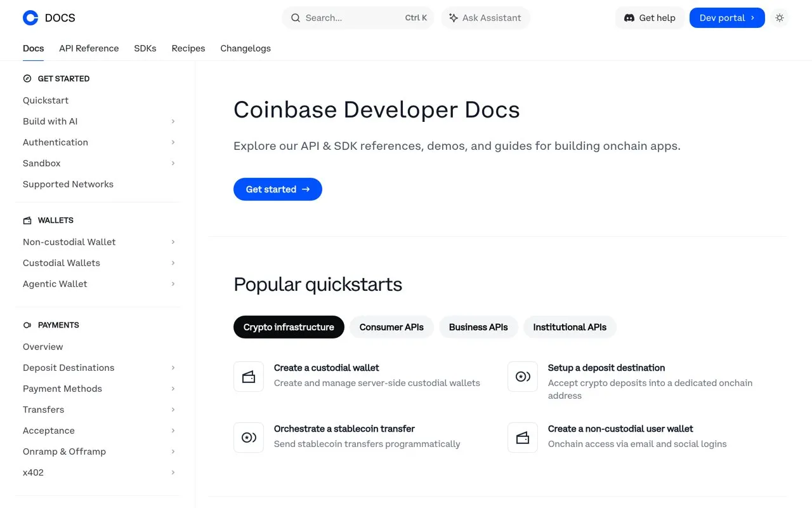The image size is (812, 508).
Task: Click Onramp & Offramp sidebar item
Action: (98, 451)
